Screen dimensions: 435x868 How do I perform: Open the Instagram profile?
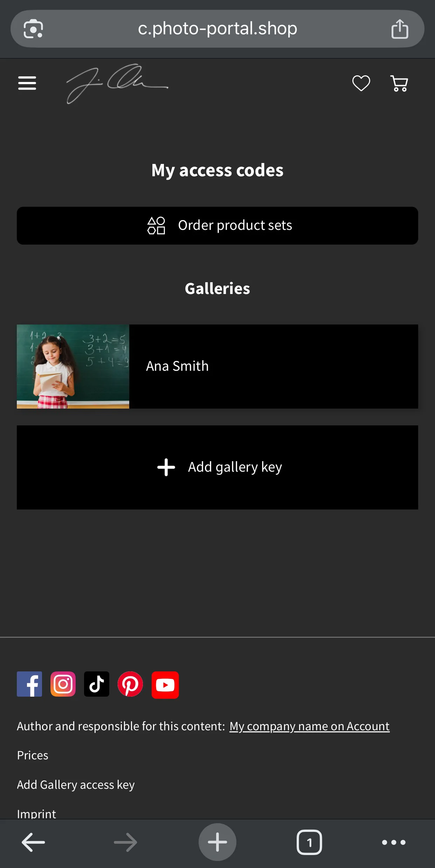(x=63, y=684)
